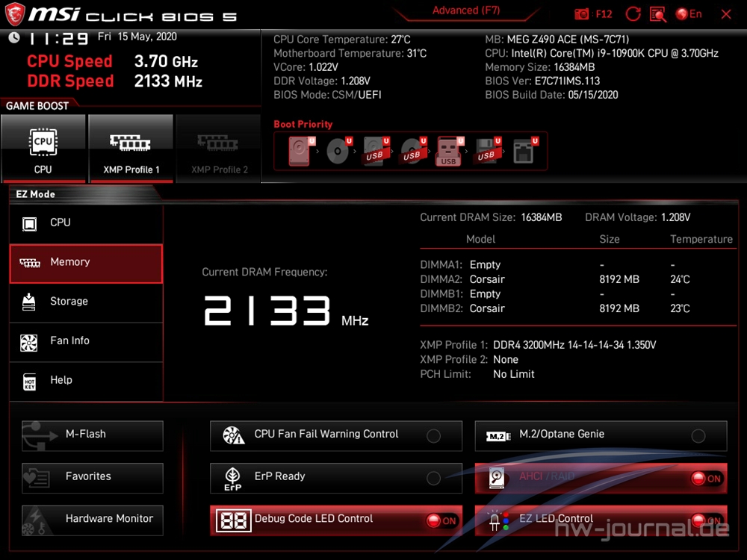Viewport: 747px width, 560px height.
Task: Click the XMP Profile 1 timings text
Action: [x=574, y=345]
